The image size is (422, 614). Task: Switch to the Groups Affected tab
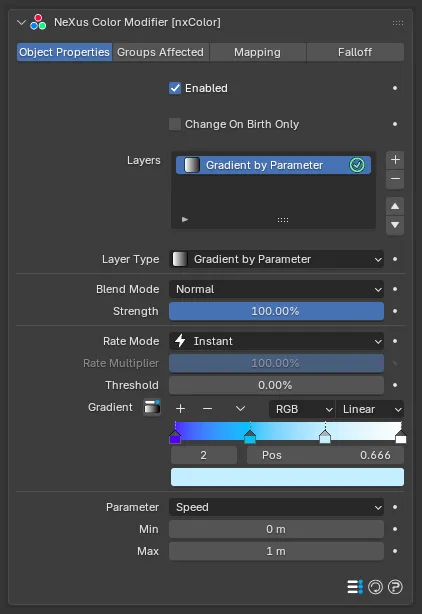coord(161,52)
